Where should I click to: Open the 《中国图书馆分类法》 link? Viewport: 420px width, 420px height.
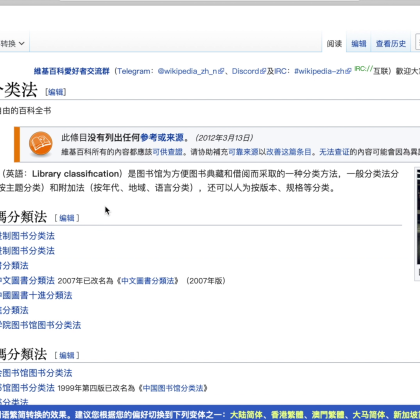pos(173,388)
